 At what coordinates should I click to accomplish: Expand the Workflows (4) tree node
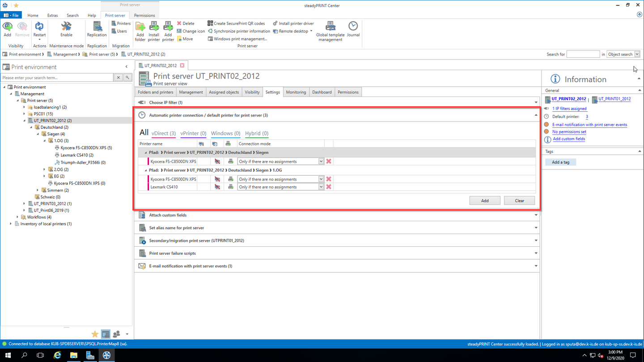pos(17,217)
